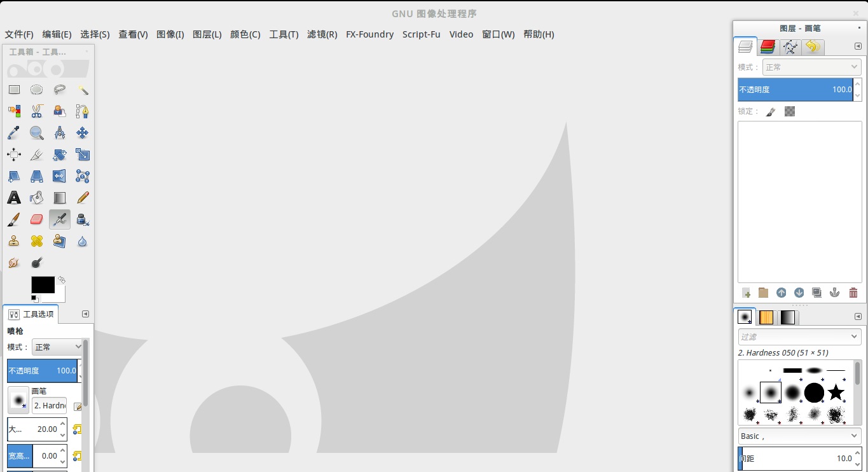Switch to the Undo History tab
Image resolution: width=868 pixels, height=472 pixels.
coord(812,46)
